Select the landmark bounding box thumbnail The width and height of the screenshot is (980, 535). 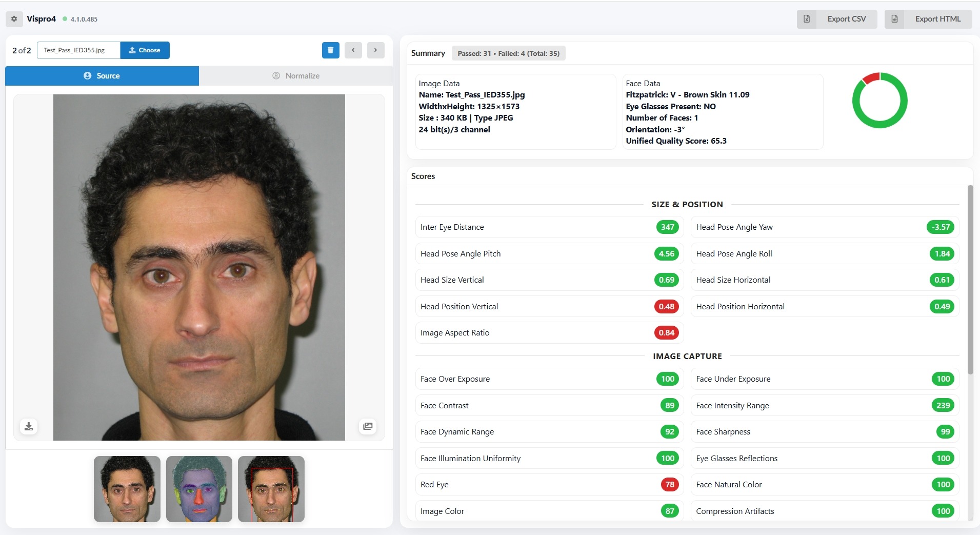[271, 489]
